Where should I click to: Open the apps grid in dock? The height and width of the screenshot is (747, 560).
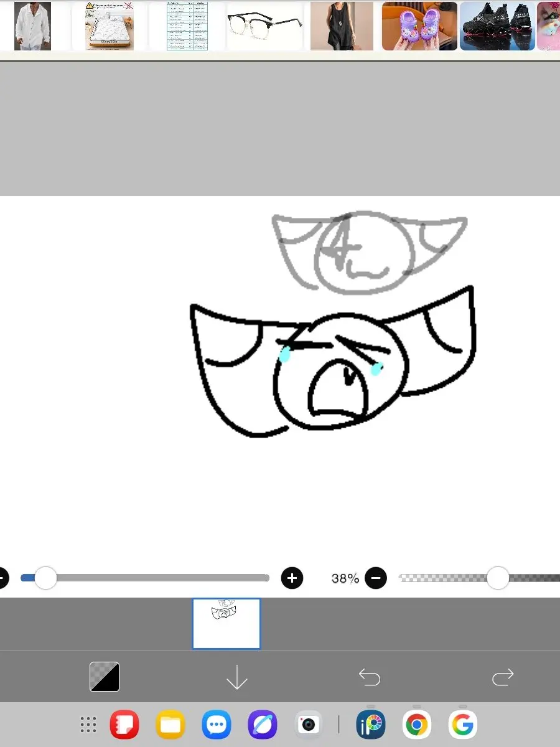(88, 725)
